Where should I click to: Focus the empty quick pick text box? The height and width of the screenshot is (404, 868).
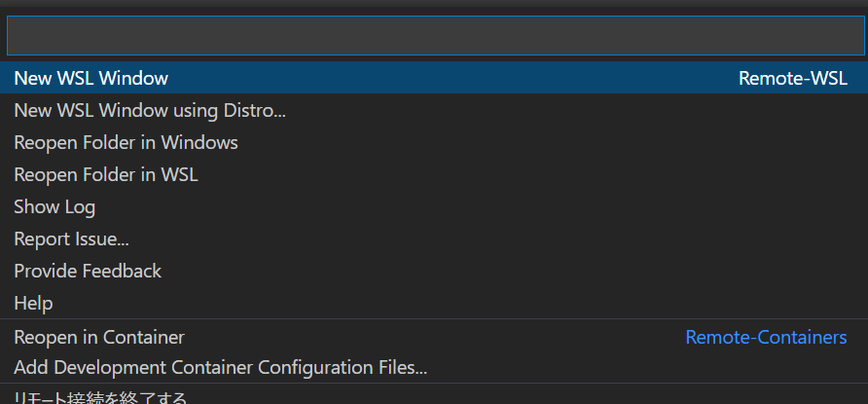[x=433, y=36]
